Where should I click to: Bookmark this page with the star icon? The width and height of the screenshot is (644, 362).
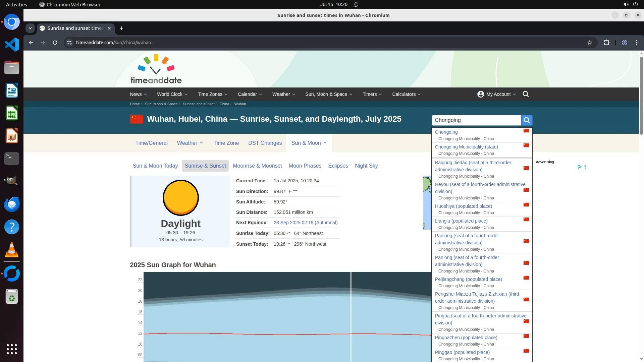point(589,43)
